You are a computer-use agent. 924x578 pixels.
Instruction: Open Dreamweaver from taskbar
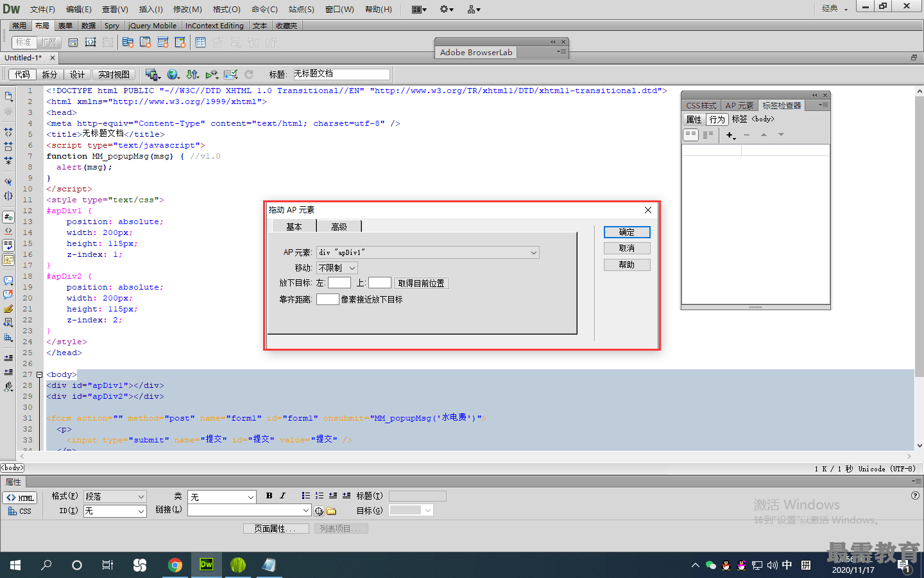pos(207,565)
